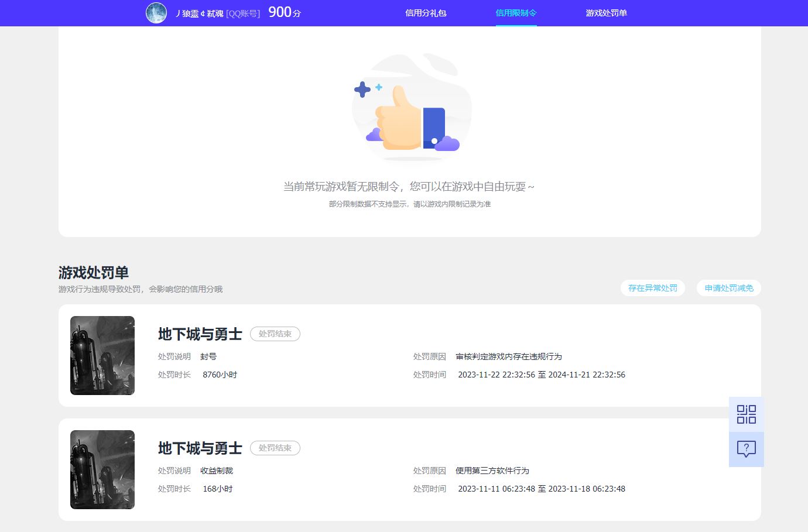Open game thumbnail of 收益制裁 penalty record

102,470
